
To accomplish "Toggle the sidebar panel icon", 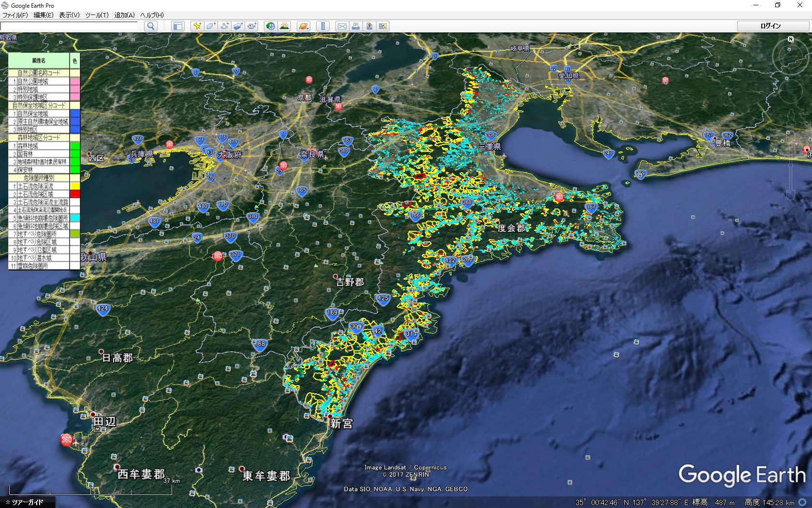I will click(x=178, y=26).
